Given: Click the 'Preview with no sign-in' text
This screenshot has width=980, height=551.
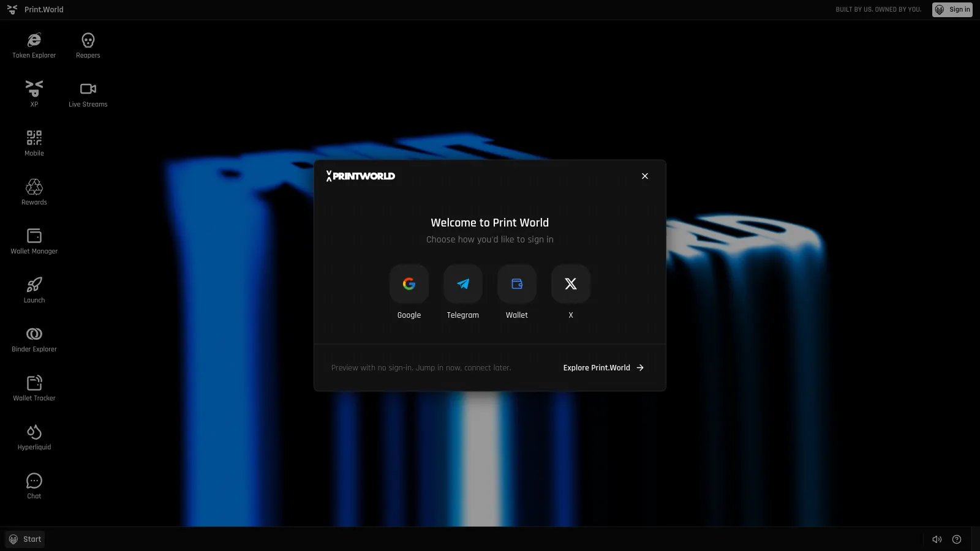Looking at the screenshot, I should 421,368.
